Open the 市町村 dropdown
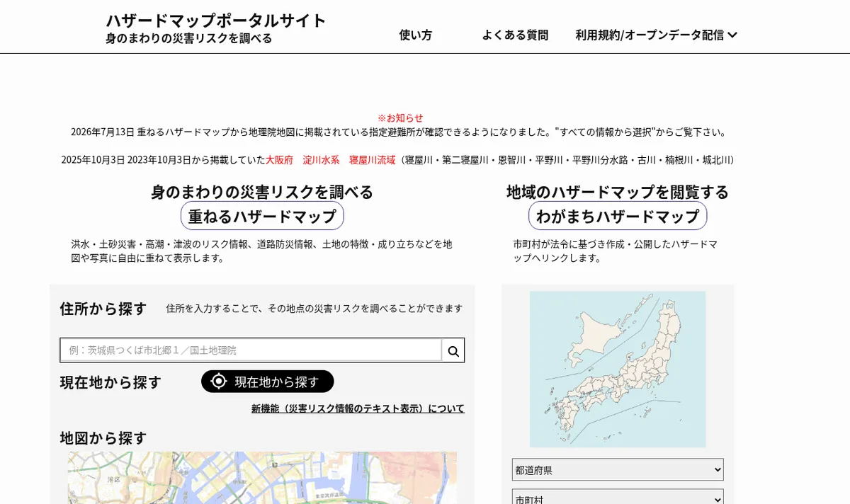Image resolution: width=850 pixels, height=504 pixels. click(618, 497)
